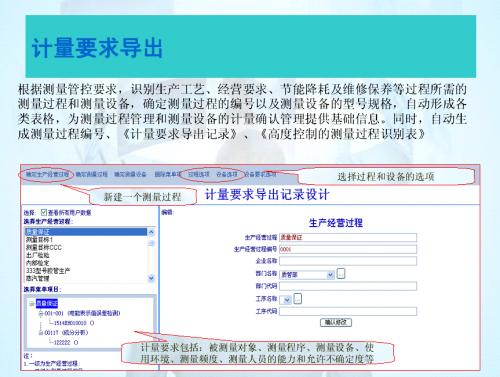Screen dimensions: 500x377
Task: Select 出厂检验 in the process list
Action: tap(38, 255)
